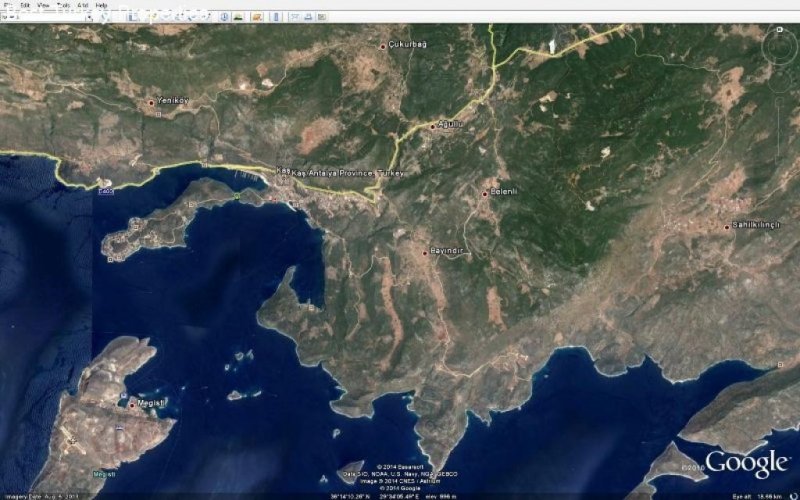800x500 pixels.
Task: Click the zoom slider track
Action: [x=779, y=130]
